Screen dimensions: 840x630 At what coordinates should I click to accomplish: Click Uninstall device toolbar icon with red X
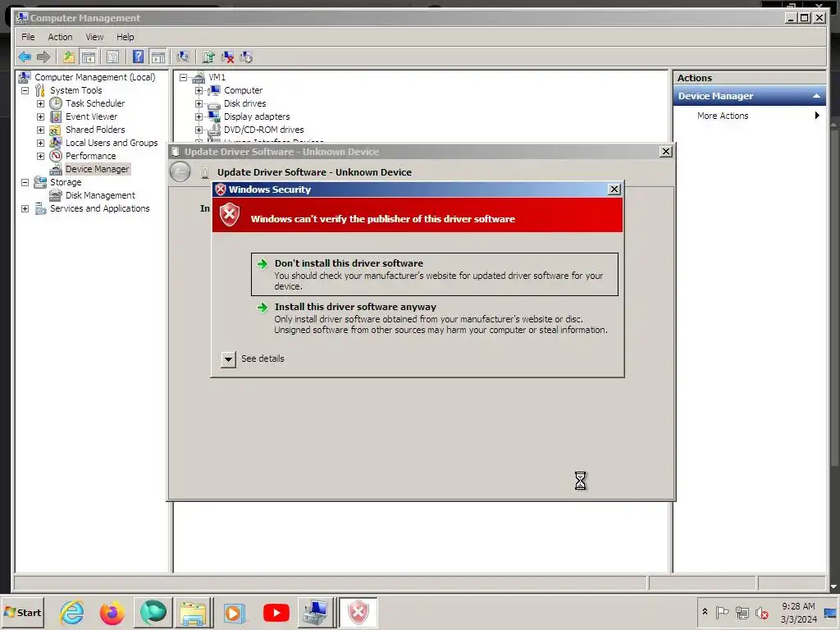[228, 57]
